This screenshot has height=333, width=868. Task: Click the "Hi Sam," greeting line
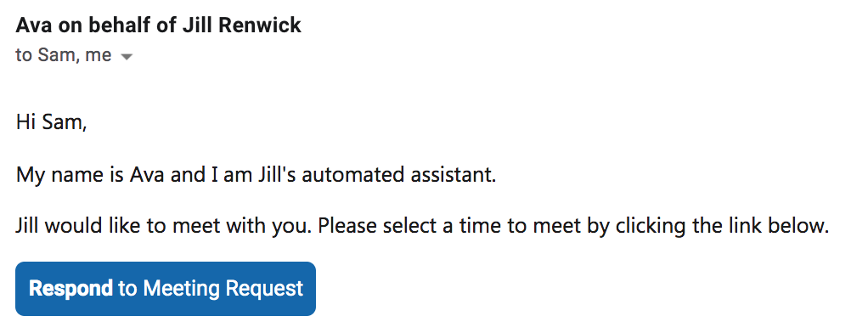tap(51, 122)
